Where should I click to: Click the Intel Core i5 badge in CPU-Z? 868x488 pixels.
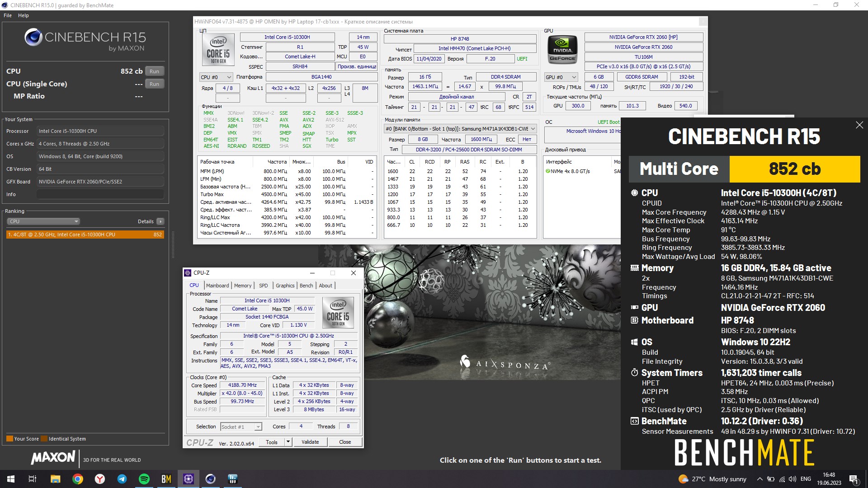(x=338, y=312)
